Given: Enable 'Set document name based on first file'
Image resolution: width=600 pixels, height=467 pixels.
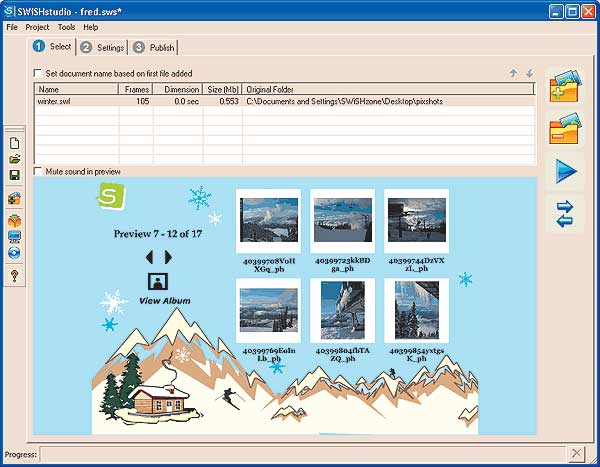Looking at the screenshot, I should click(38, 73).
